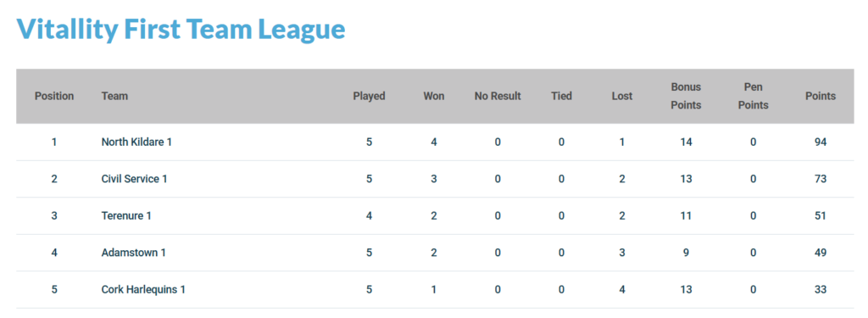Viewport: 868px width, 318px height.
Task: Click the Vitallity First Team League heading
Action: click(x=181, y=29)
